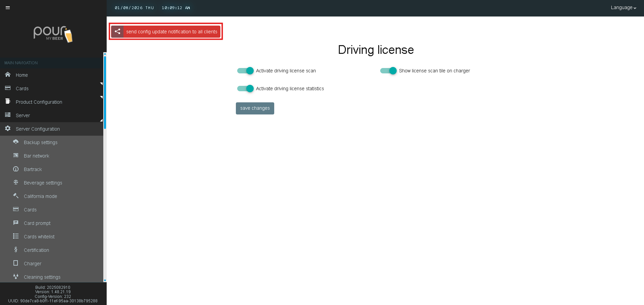Click the Certification section-sign icon

click(16, 250)
